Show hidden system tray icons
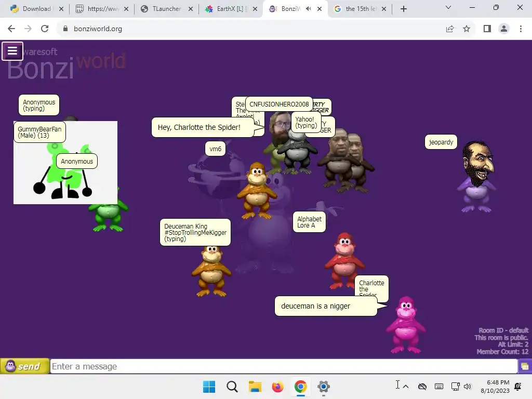The image size is (532, 399). [406, 387]
